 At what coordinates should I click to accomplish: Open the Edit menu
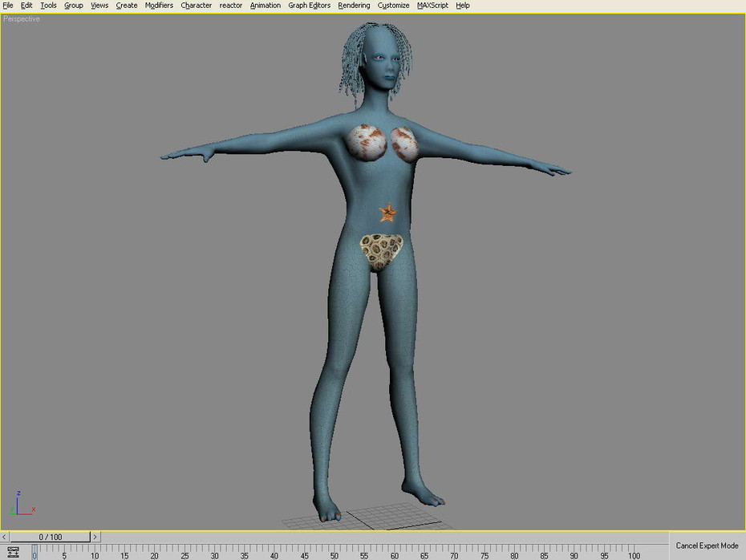26,6
